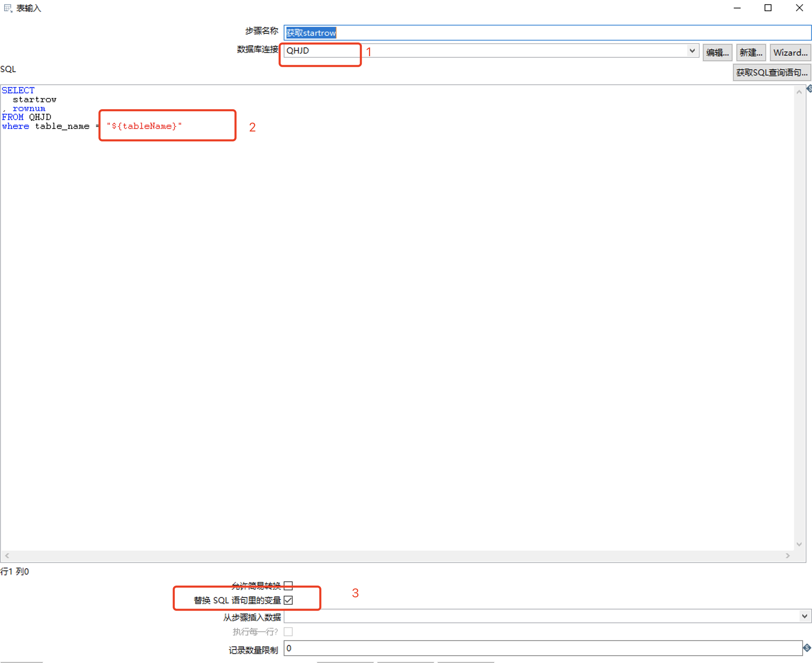Expand the 从步骤插入数据 dropdown arrow
The width and height of the screenshot is (812, 663).
tap(804, 616)
